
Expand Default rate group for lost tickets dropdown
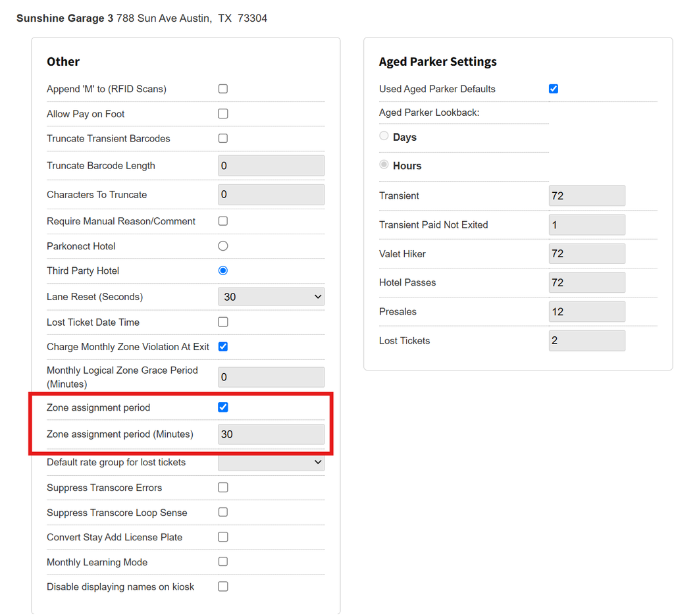click(x=271, y=463)
